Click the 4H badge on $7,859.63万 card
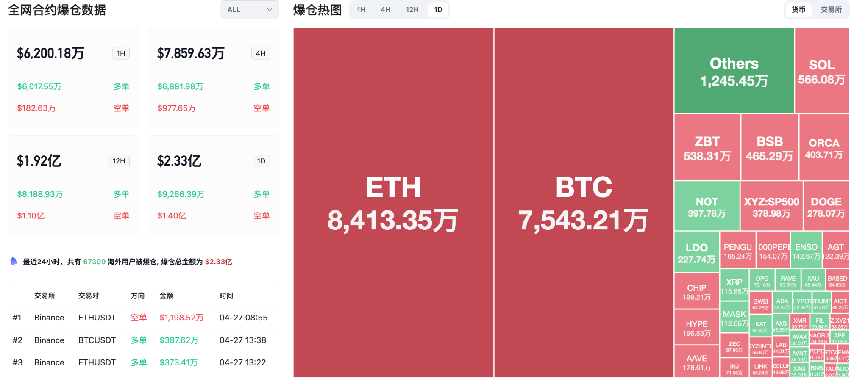The width and height of the screenshot is (868, 384). 261,53
